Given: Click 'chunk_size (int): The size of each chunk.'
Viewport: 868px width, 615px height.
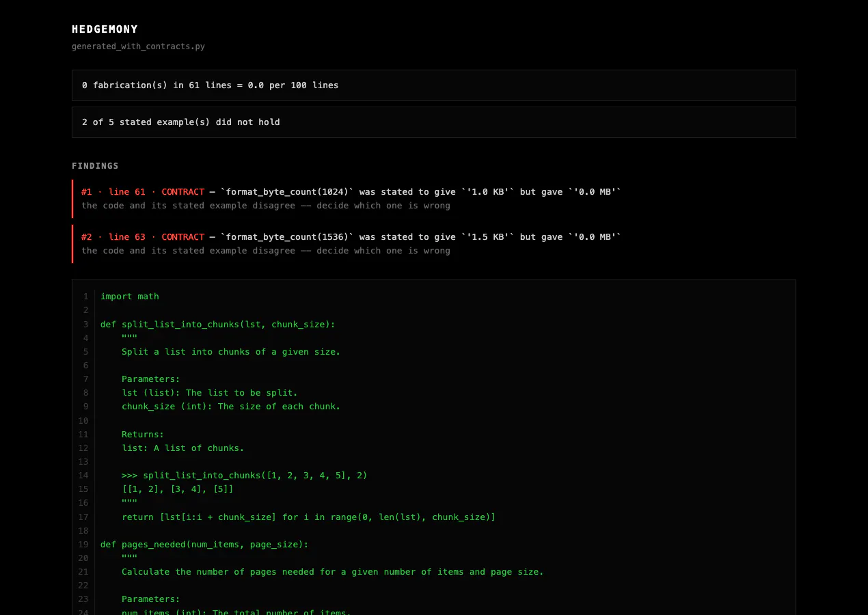Looking at the screenshot, I should tap(231, 407).
